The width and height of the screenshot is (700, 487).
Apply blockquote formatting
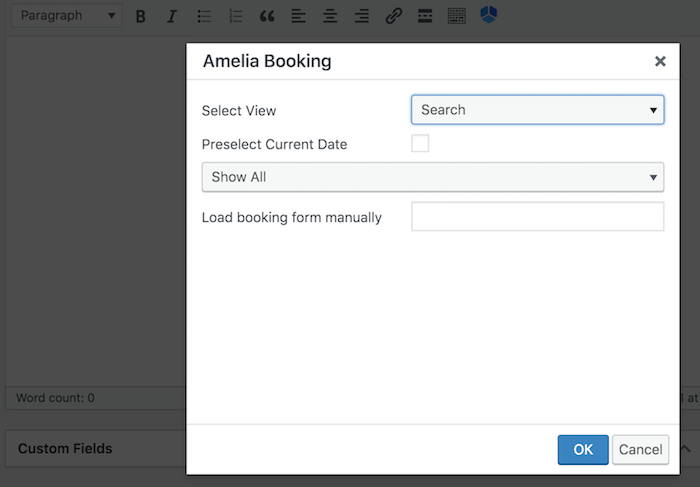267,16
